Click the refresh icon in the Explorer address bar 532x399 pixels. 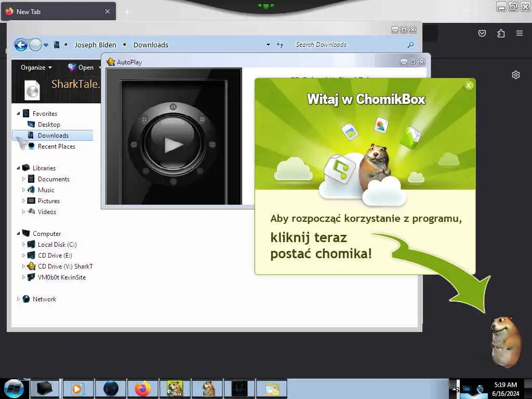280,45
